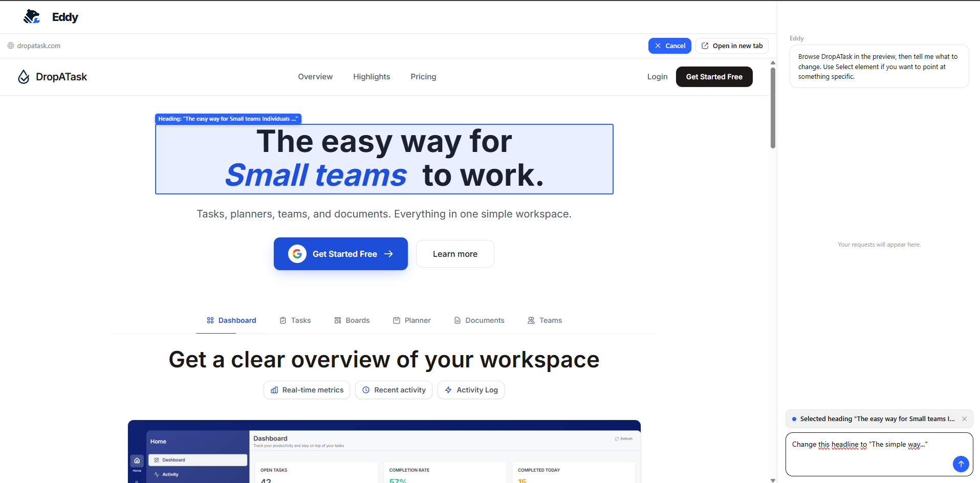Click the Activity Log pill
This screenshot has height=483, width=980.
[x=471, y=390]
